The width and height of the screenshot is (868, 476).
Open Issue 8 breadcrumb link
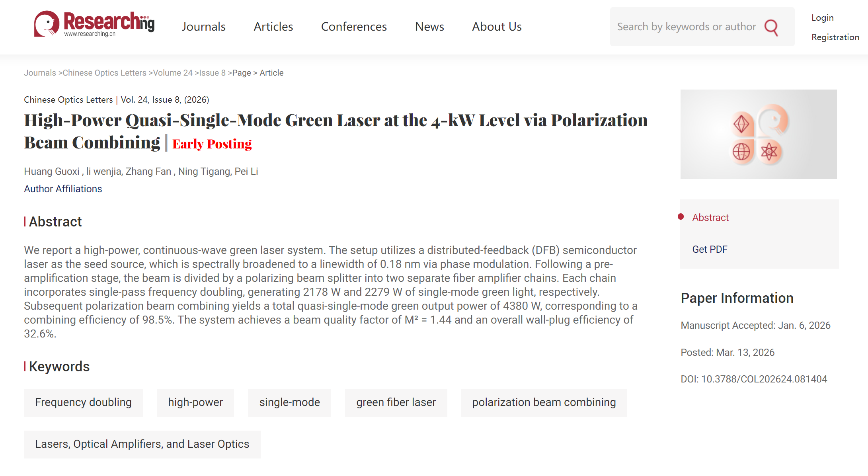[212, 73]
